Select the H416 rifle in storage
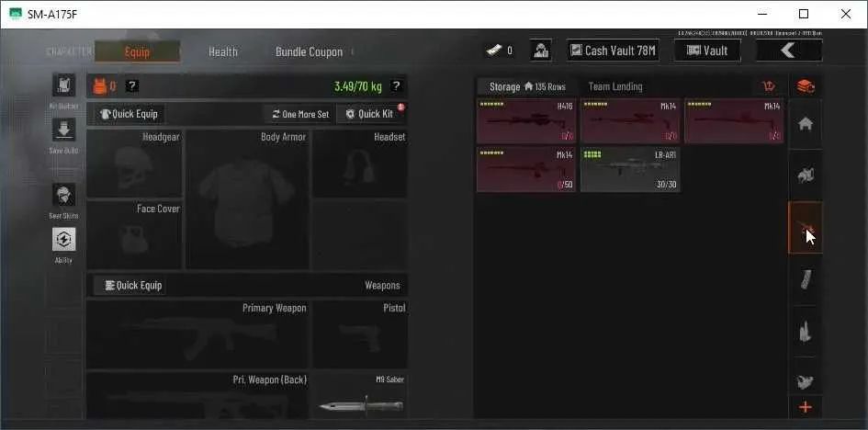 coord(526,121)
